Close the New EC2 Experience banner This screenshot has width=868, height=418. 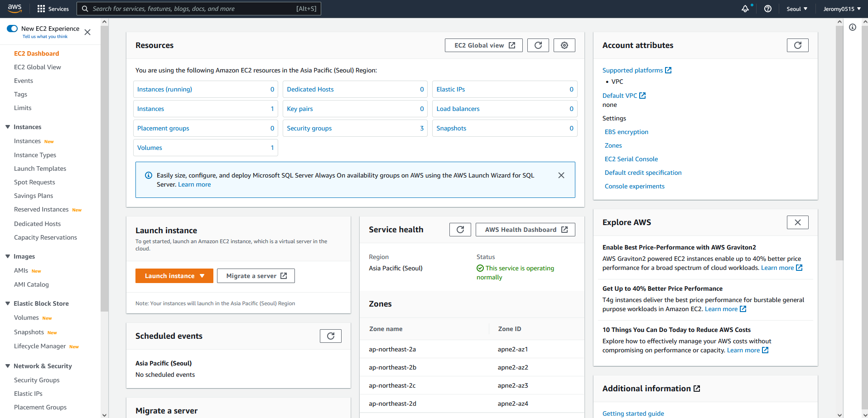coord(87,32)
